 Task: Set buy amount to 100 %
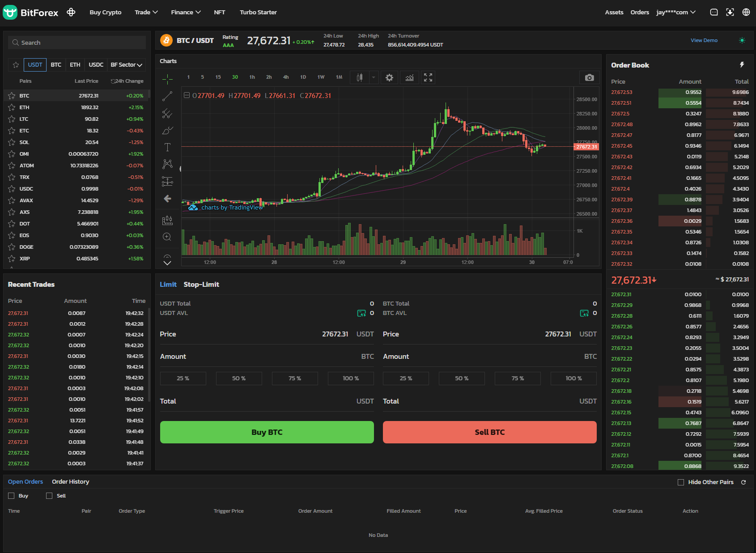point(351,379)
